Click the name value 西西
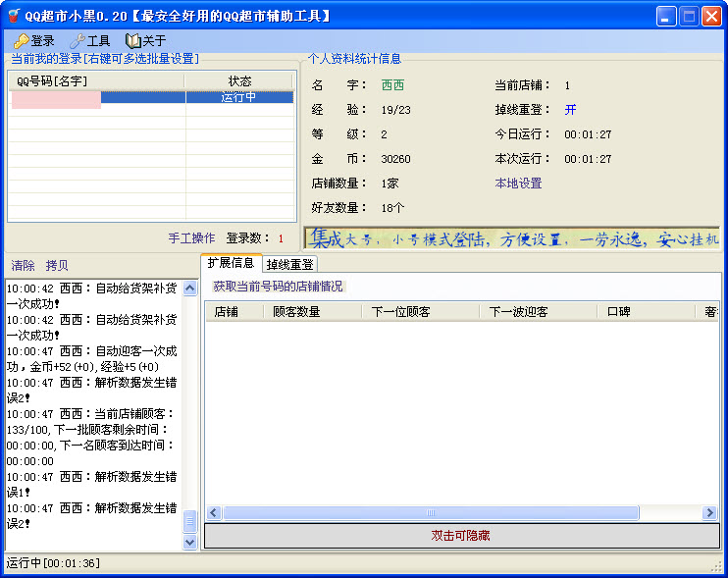 [392, 85]
